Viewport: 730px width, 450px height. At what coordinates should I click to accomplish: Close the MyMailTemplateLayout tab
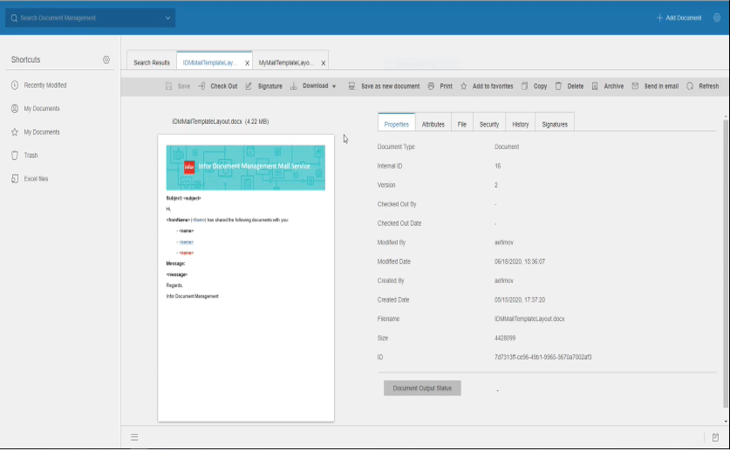[323, 63]
